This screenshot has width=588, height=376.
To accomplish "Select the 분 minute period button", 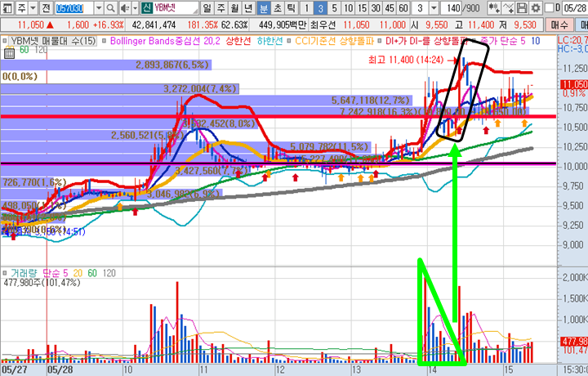I will tap(264, 8).
